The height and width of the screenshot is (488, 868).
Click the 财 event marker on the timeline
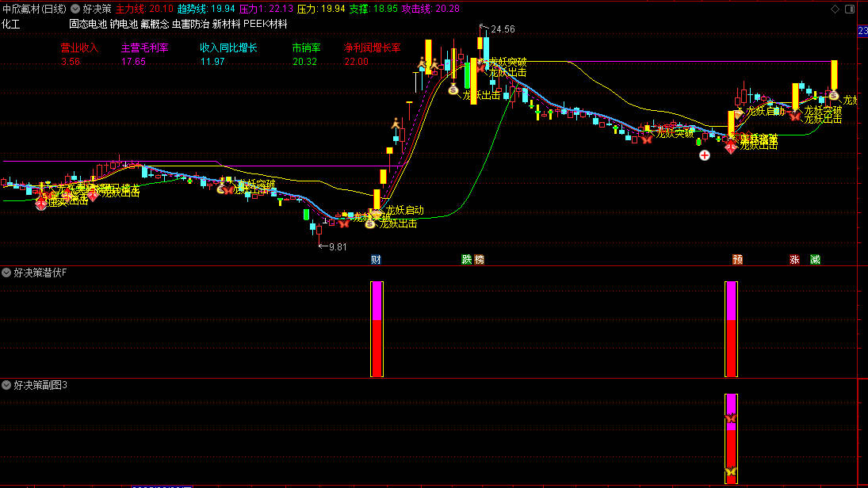376,260
